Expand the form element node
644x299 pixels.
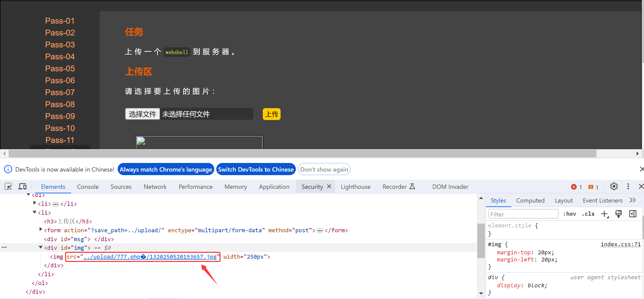tap(41, 229)
